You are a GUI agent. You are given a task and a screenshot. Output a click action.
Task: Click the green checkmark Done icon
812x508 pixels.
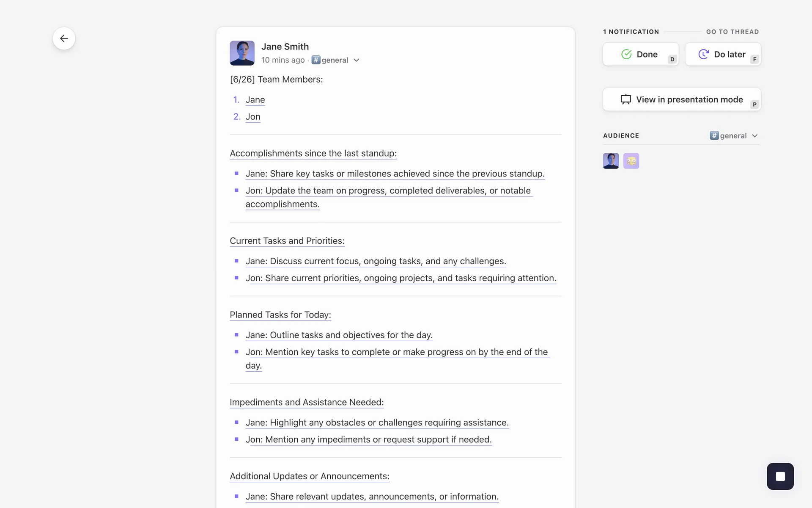[x=626, y=54]
